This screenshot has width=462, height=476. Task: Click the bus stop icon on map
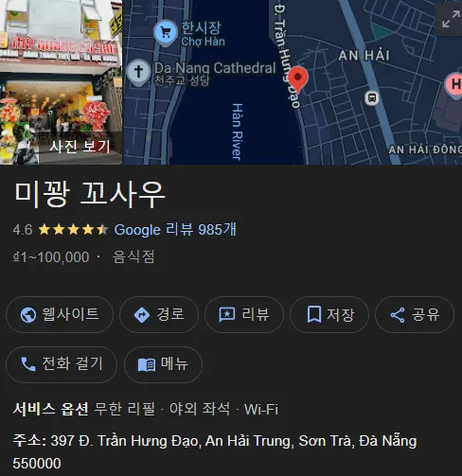click(372, 98)
